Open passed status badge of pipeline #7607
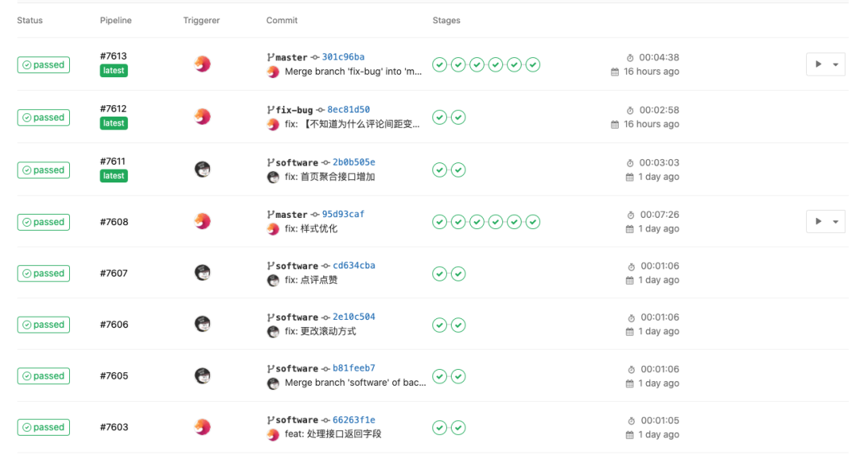Viewport: 868px width, 463px height. coord(43,273)
